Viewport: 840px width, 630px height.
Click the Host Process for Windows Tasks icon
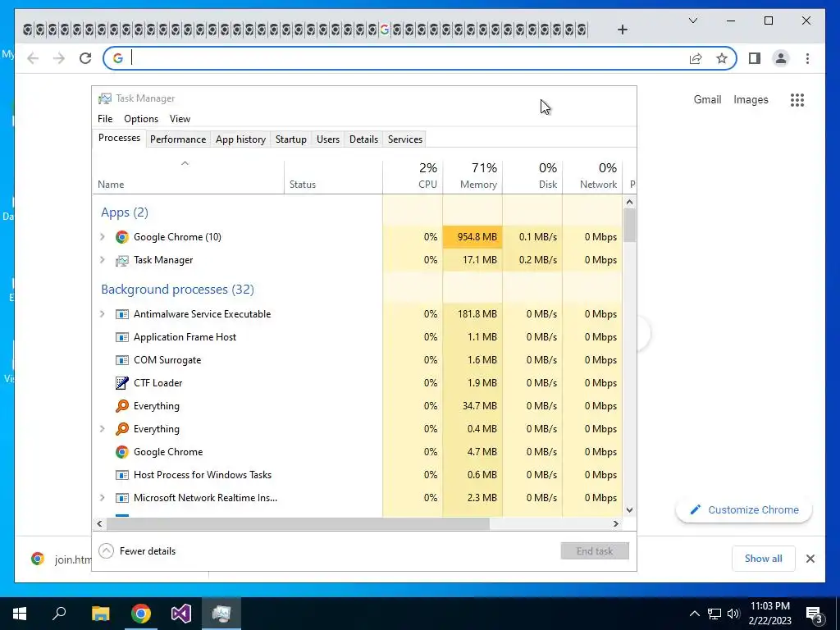[122, 475]
